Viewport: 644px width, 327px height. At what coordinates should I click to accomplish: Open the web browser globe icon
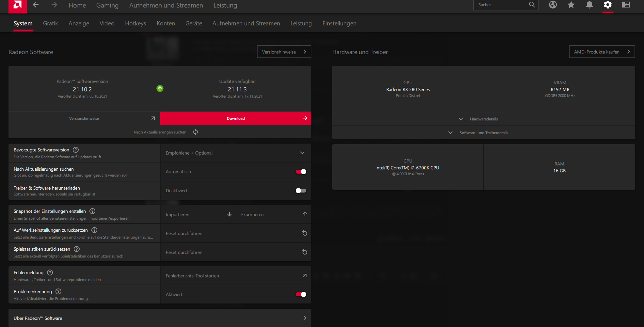click(553, 5)
